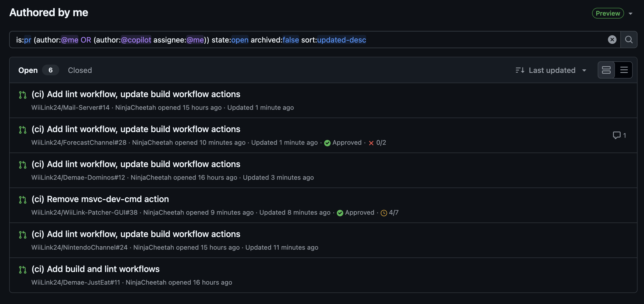The height and width of the screenshot is (304, 644).
Task: Click the Approved checkmark on ForecastChannel#28
Action: tap(327, 143)
